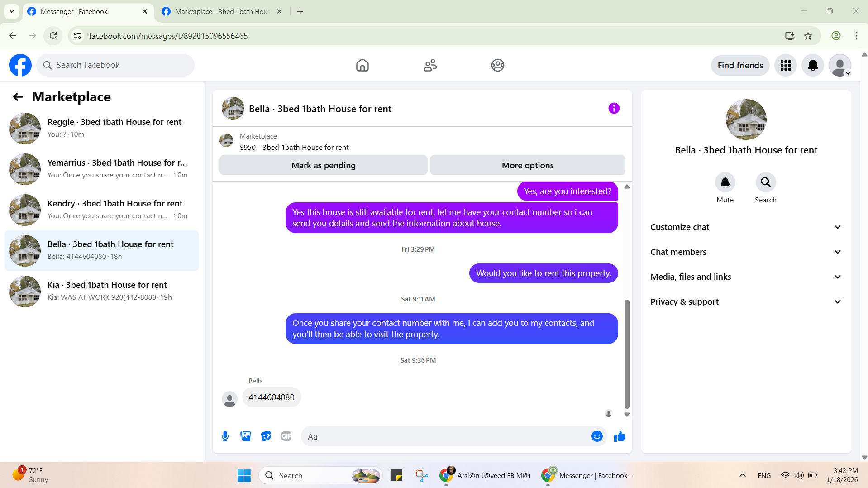The image size is (868, 488).
Task: Search in the Bella conversation
Action: coord(765,182)
